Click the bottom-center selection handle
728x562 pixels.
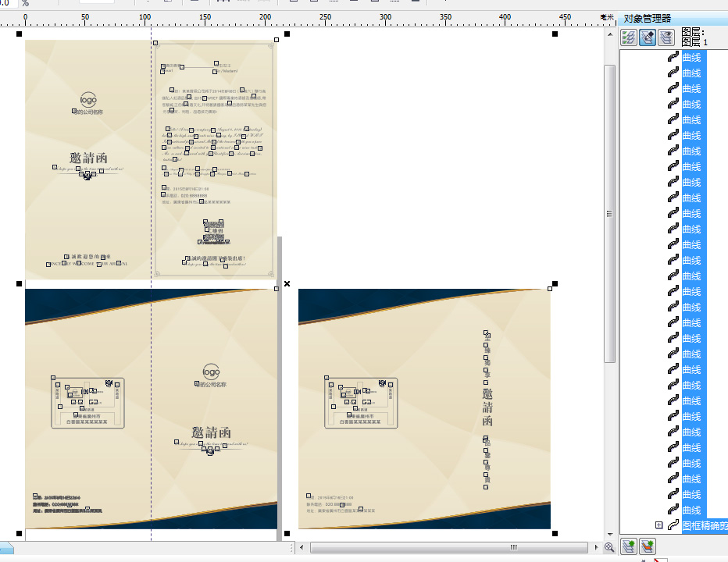tap(287, 534)
